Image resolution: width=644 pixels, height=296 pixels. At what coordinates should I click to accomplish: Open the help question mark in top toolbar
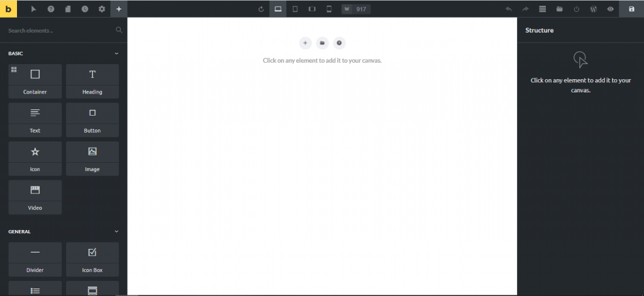51,9
